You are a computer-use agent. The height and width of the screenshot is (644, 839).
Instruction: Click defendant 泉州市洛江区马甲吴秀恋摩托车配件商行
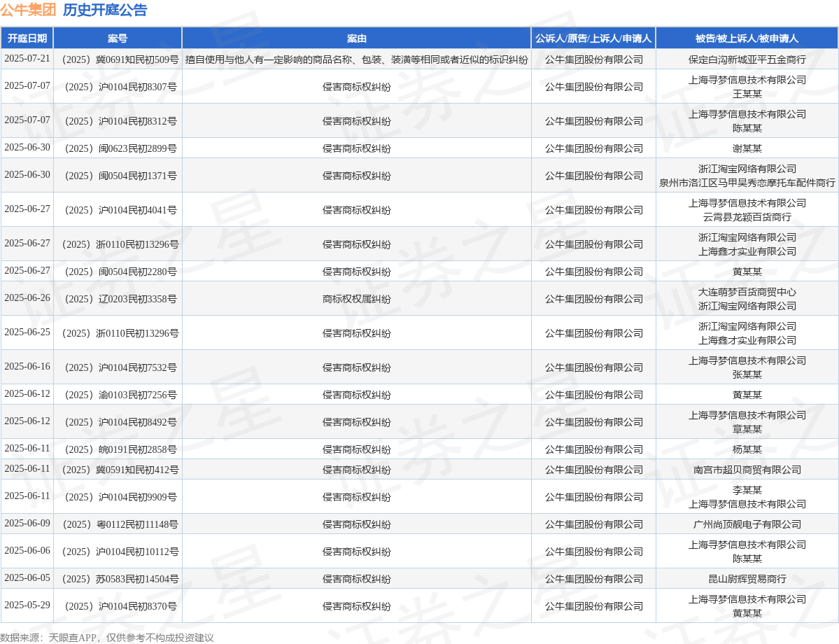click(747, 183)
